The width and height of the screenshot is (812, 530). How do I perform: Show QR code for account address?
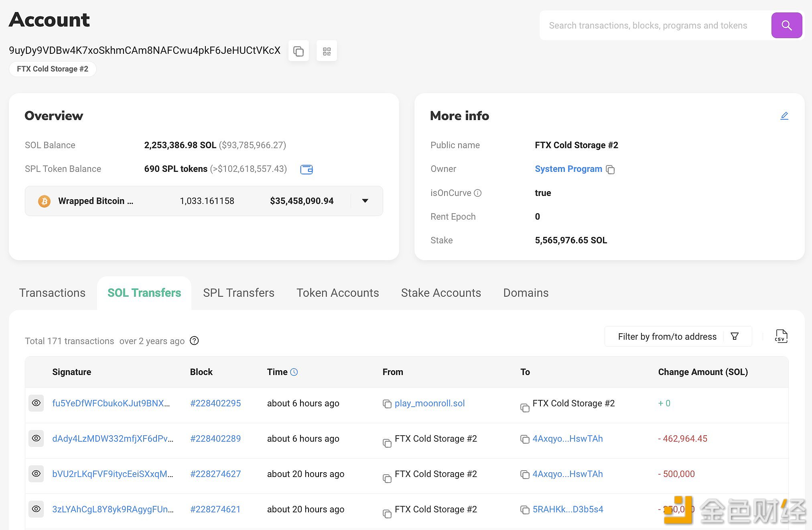click(x=327, y=51)
